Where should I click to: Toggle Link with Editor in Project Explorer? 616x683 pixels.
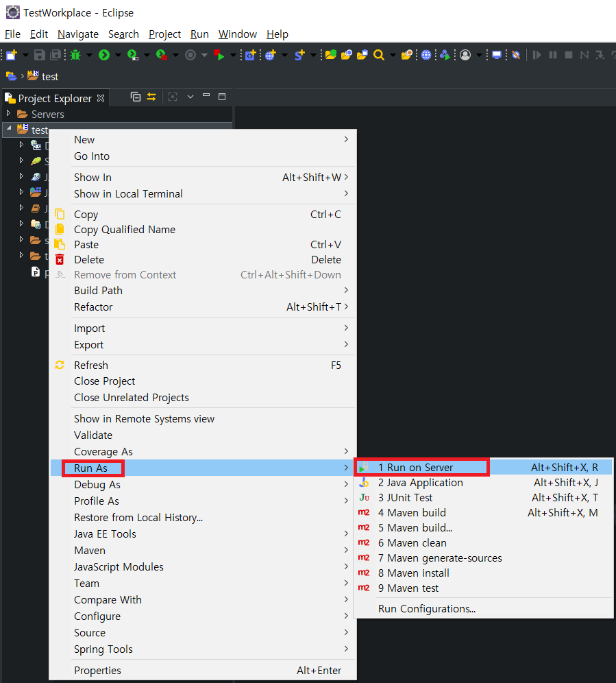(151, 97)
